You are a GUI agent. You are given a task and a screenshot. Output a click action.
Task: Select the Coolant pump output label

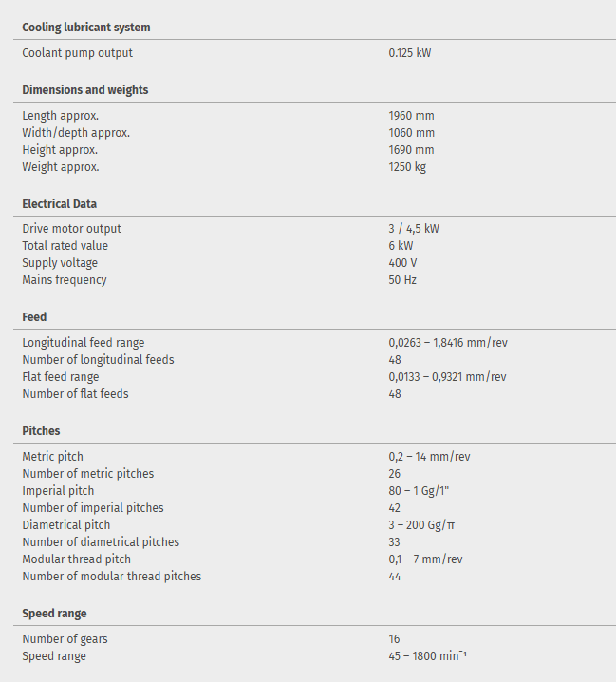(x=78, y=53)
